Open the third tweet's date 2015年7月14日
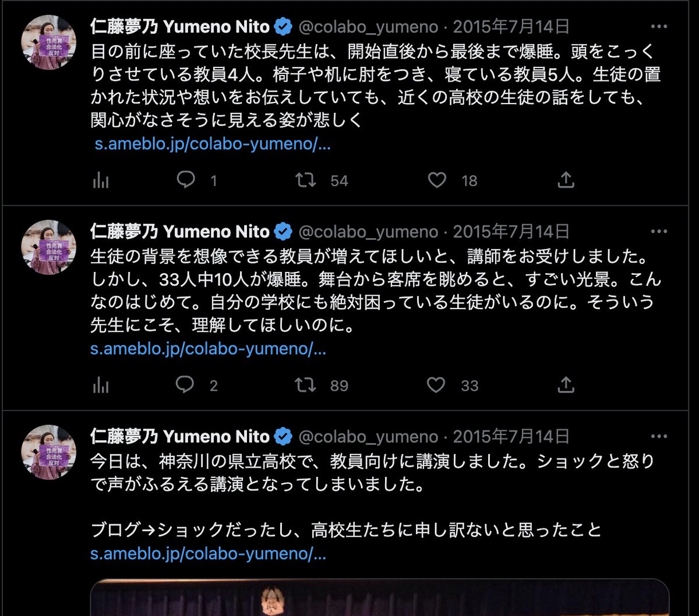The image size is (699, 616). [511, 436]
